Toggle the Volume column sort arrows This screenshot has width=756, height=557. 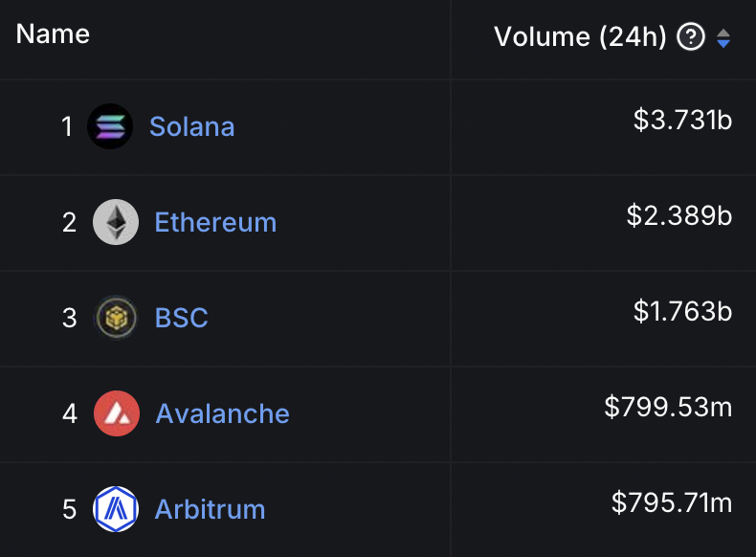coord(723,38)
